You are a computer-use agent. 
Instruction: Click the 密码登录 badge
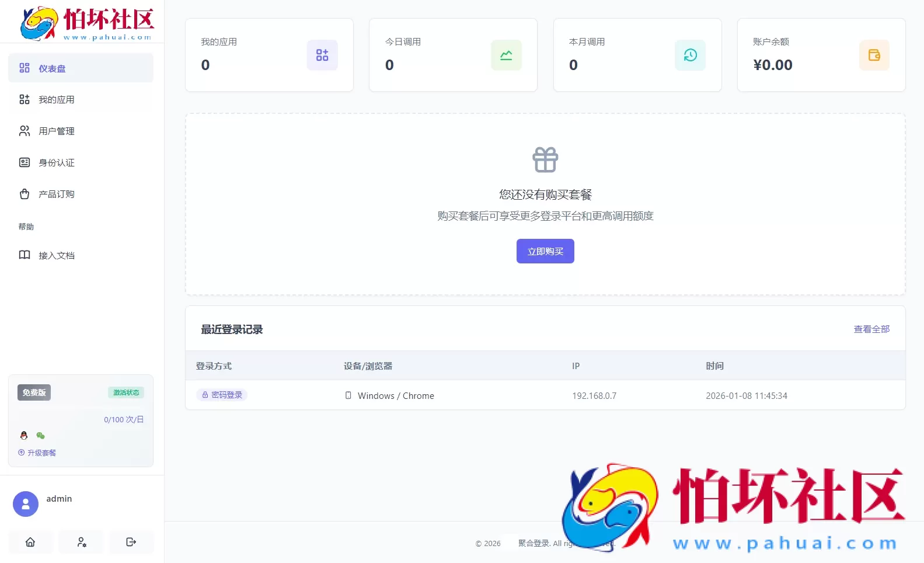pos(222,395)
